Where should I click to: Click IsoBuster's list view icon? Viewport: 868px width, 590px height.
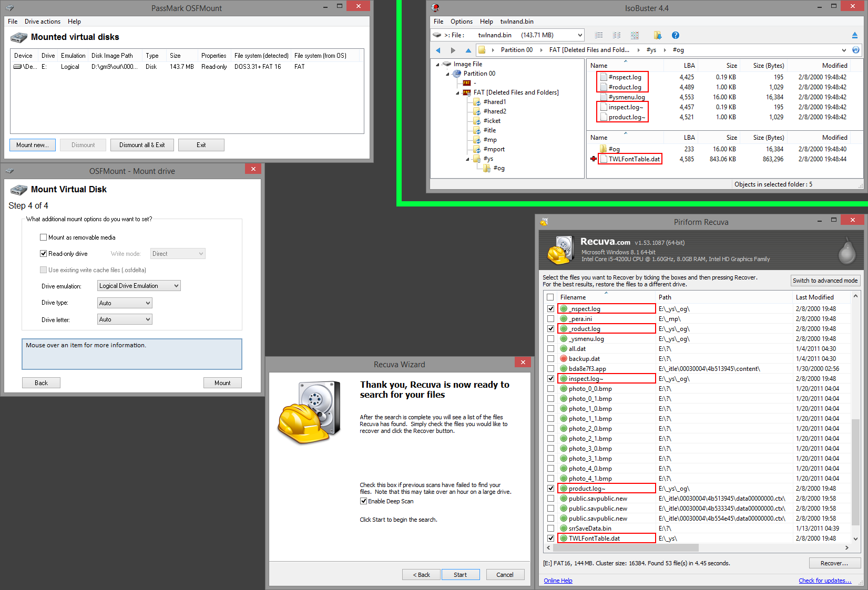click(x=599, y=35)
